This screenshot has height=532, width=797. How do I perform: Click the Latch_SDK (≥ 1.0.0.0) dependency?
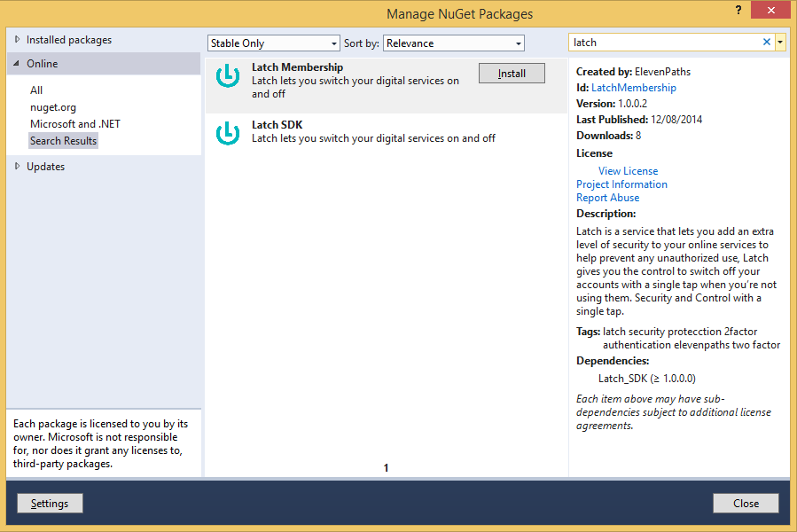click(646, 379)
